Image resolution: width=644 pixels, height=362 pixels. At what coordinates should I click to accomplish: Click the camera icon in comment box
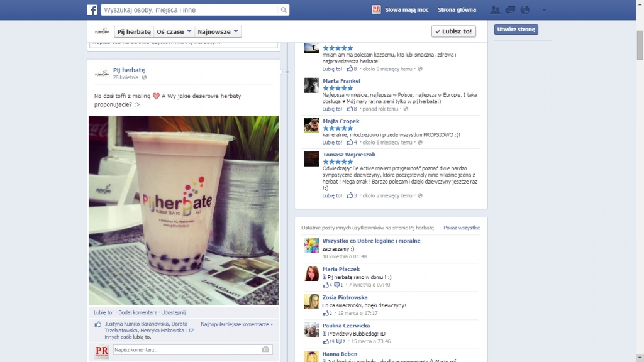pyautogui.click(x=265, y=349)
